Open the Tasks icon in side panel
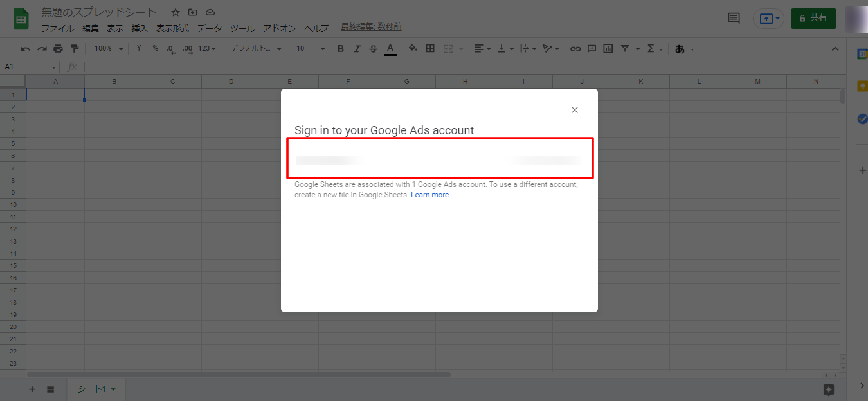Image resolution: width=868 pixels, height=401 pixels. click(x=863, y=119)
